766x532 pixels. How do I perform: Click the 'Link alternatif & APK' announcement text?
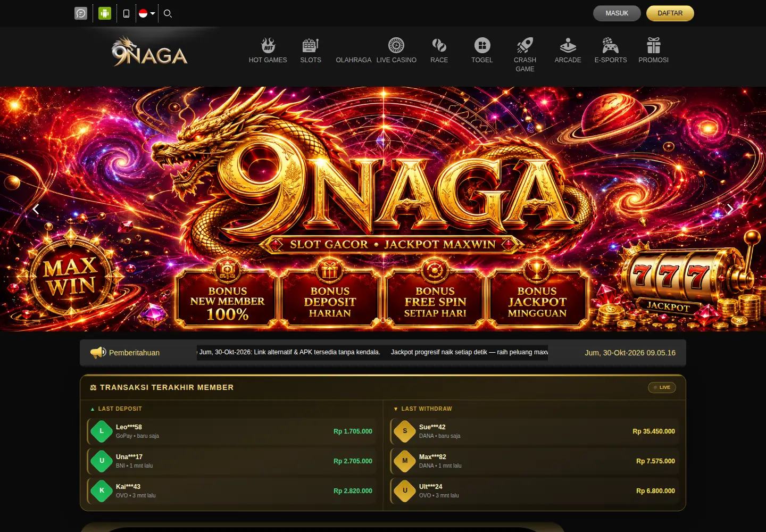tap(290, 352)
